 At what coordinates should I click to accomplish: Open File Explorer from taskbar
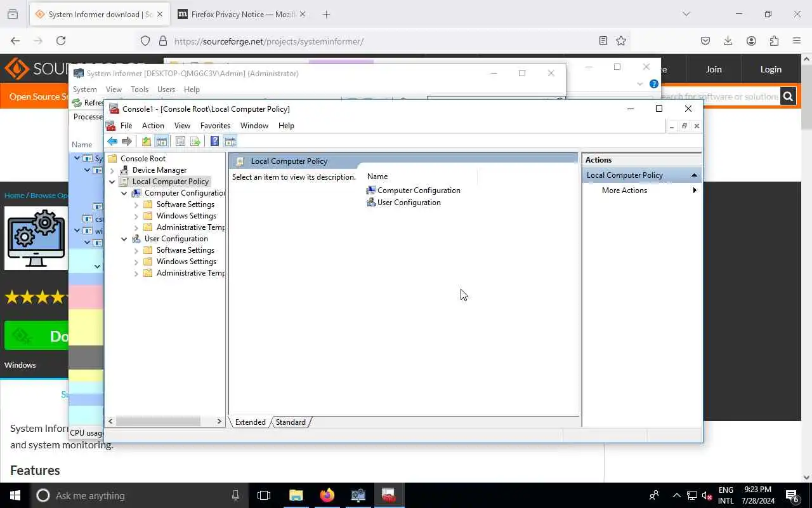(x=296, y=495)
